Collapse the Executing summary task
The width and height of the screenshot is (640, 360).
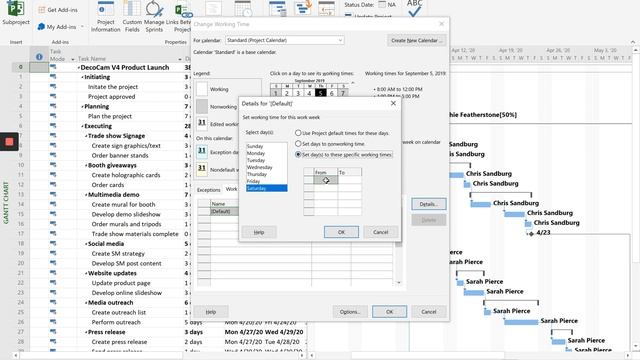click(82, 126)
